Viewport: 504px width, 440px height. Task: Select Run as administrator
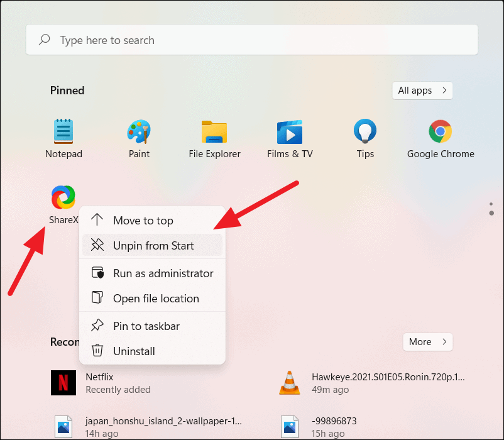click(152, 273)
